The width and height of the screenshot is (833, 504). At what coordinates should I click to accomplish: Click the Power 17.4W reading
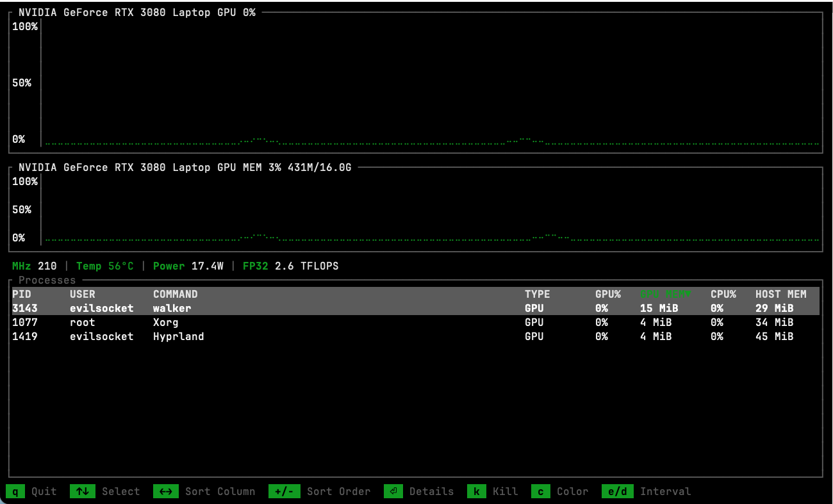[x=188, y=266]
